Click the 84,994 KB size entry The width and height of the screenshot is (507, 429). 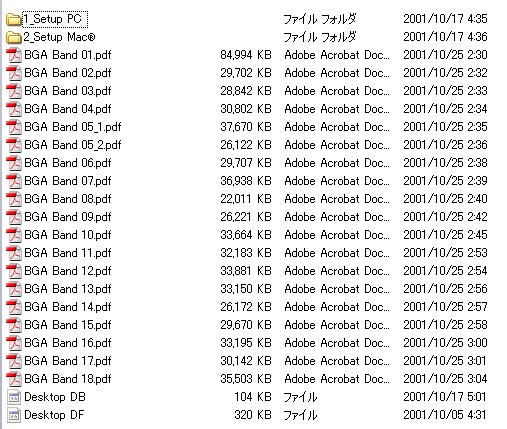(246, 55)
